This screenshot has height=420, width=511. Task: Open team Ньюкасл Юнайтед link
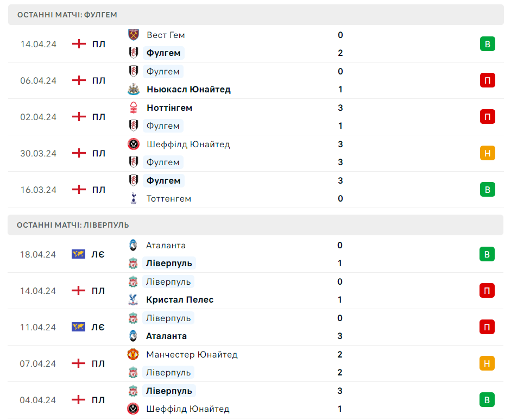(x=188, y=89)
